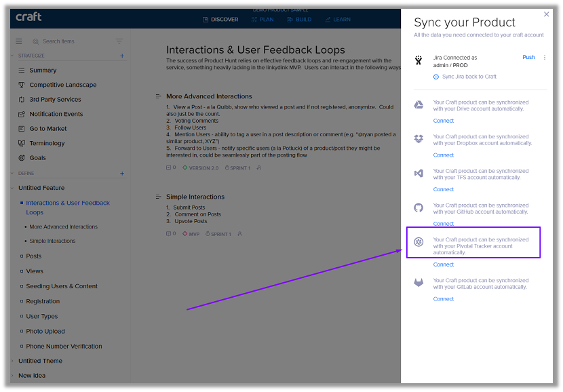Screen dimensions: 563x392
Task: Open the sidebar filter options
Action: 119,41
